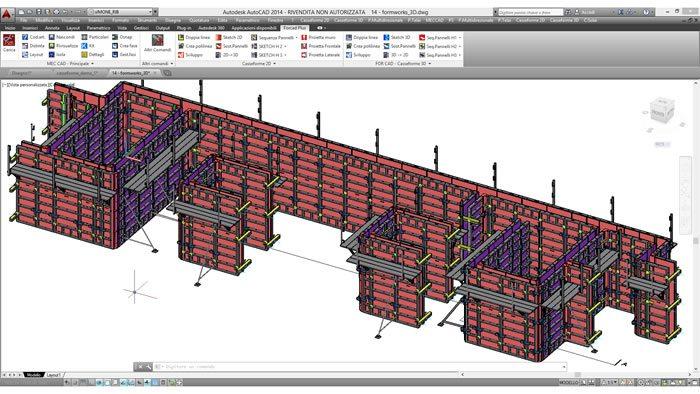Expand the FOR CAD - Casseforme 3D panel
The image size is (700, 394).
[x=403, y=64]
